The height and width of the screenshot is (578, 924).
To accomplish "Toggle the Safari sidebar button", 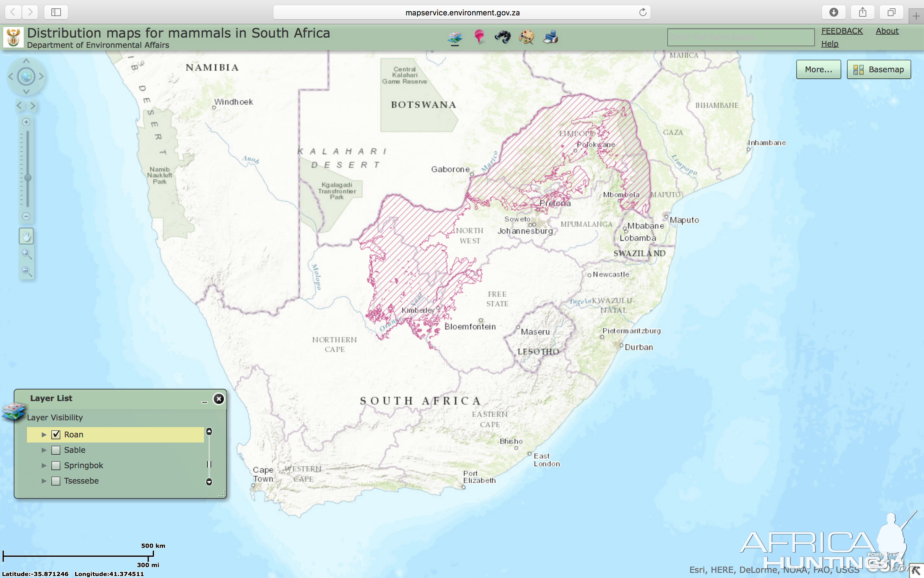I will click(56, 12).
